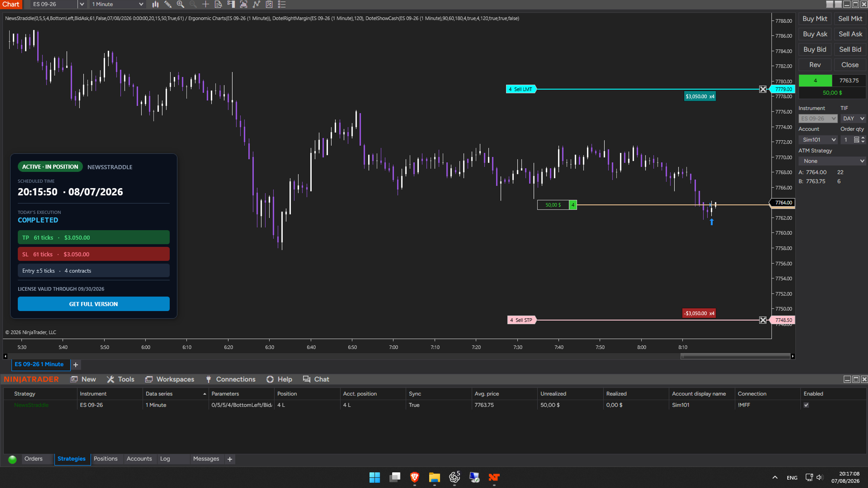Open the Indicators line-graph icon
The height and width of the screenshot is (488, 868).
pos(256,4)
